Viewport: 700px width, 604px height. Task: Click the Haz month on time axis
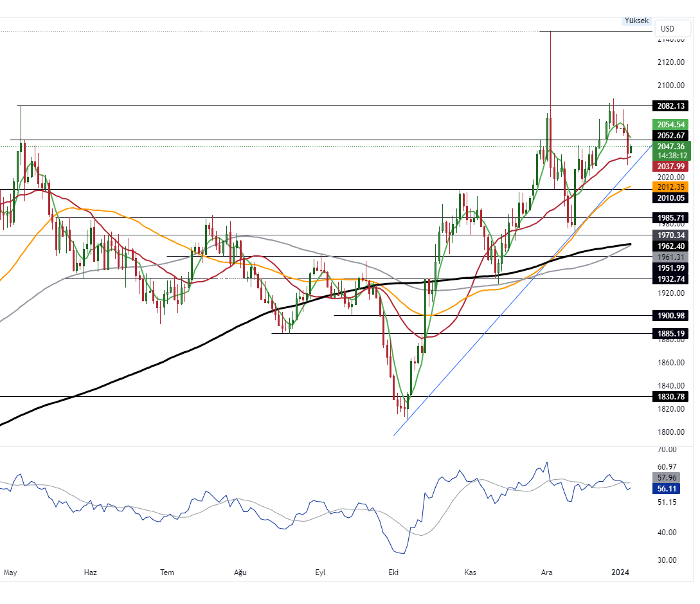pyautogui.click(x=91, y=572)
